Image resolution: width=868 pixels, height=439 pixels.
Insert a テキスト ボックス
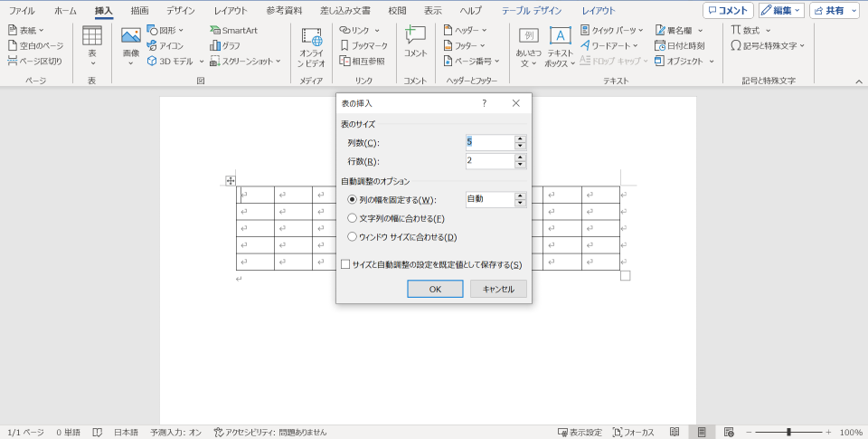tap(560, 48)
